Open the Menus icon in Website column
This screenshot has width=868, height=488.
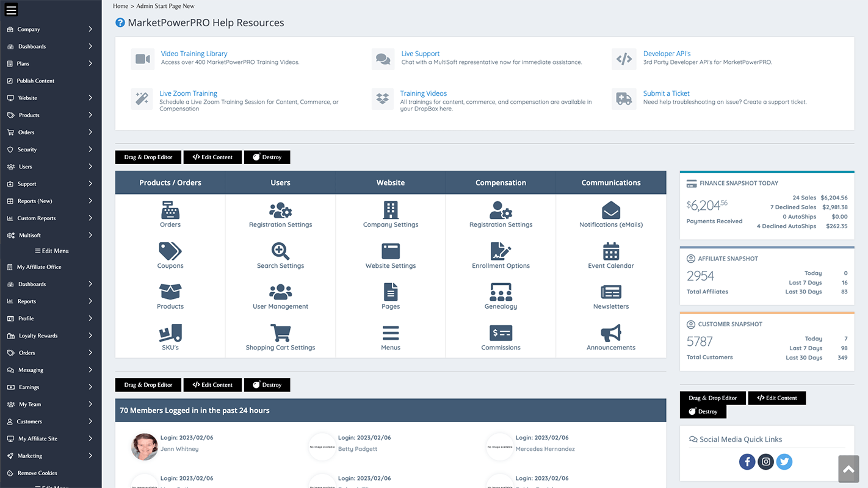[x=391, y=332]
